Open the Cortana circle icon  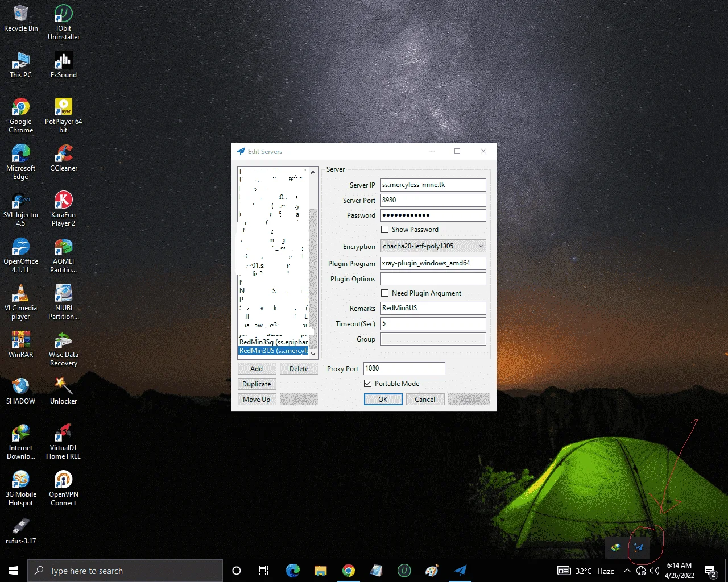(237, 571)
